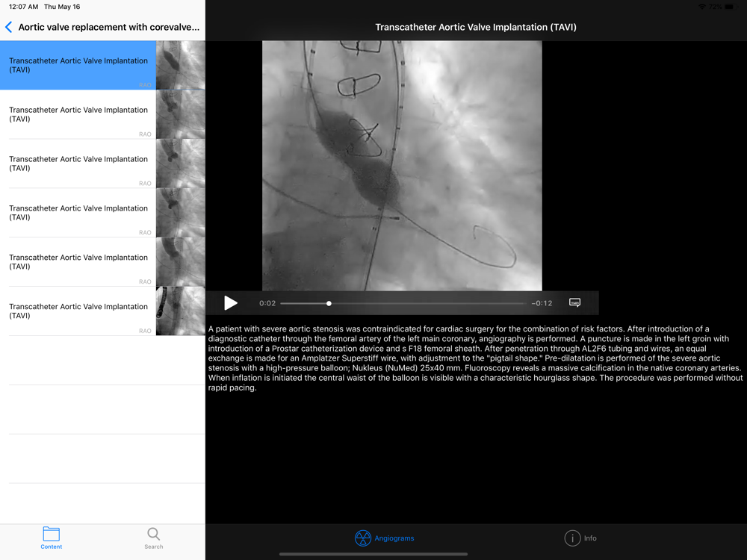Viewport: 747px width, 560px height.
Task: Tap the fourth TAVI thumbnail image
Action: 180,213
